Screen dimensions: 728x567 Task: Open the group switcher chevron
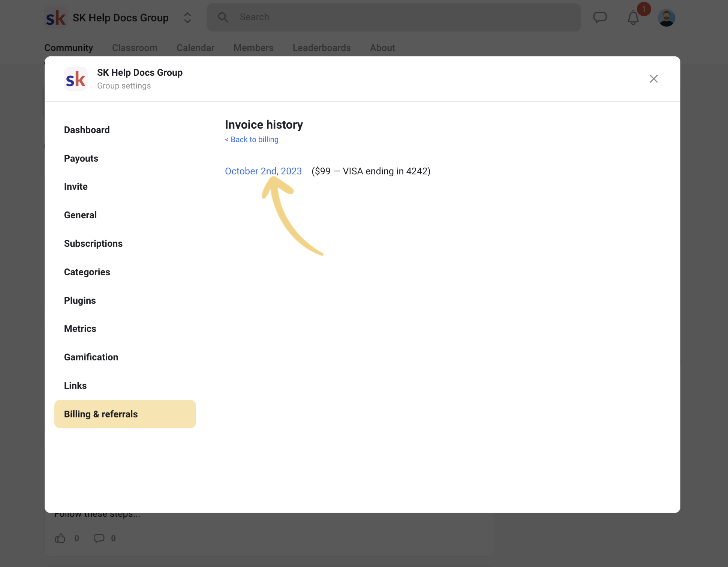coord(187,17)
